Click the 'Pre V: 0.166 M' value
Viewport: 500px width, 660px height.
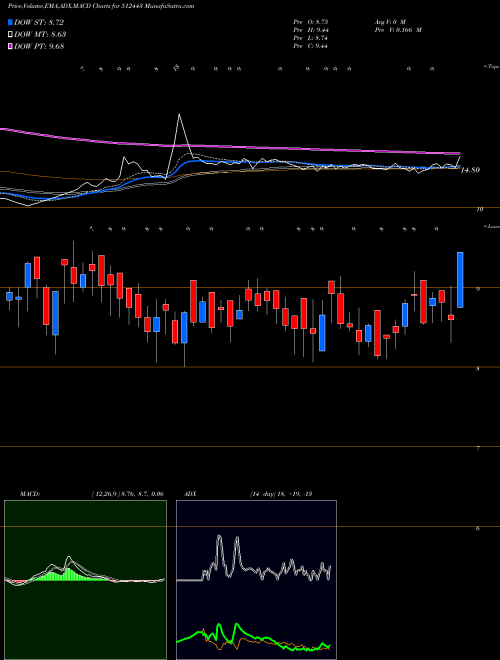(397, 30)
